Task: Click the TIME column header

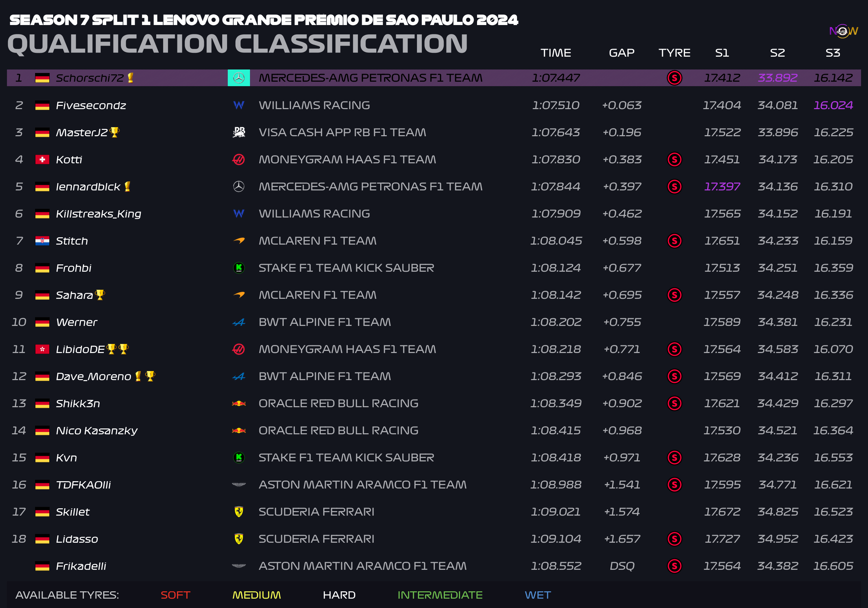Action: pos(556,52)
